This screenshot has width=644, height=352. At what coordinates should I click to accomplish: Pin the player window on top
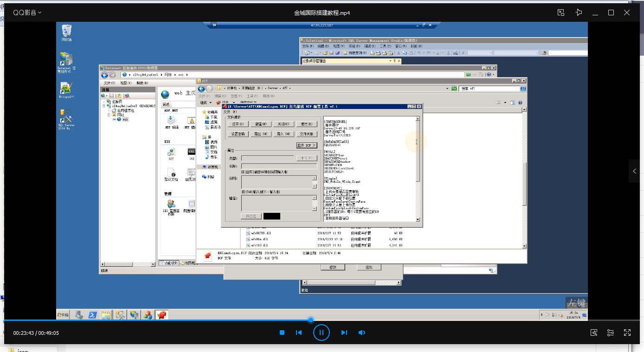[578, 13]
